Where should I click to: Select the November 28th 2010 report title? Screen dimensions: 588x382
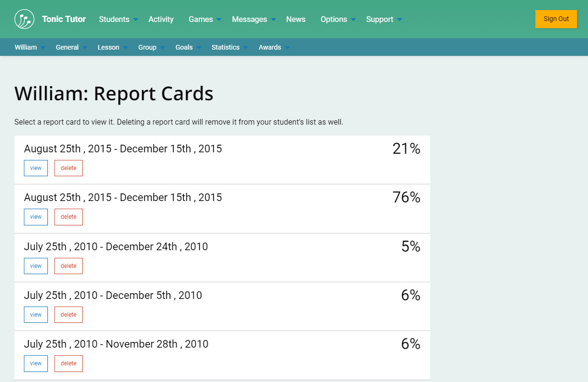pyautogui.click(x=116, y=344)
